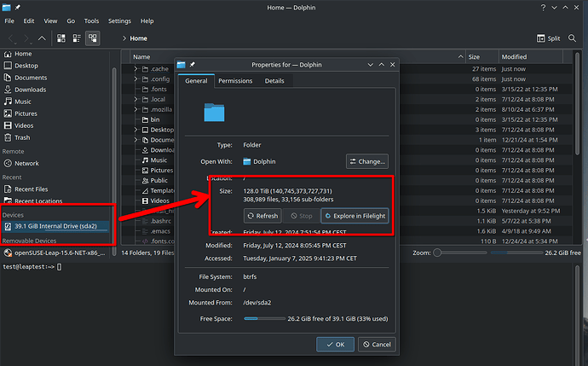The width and height of the screenshot is (588, 366).
Task: Open the Settings menu
Action: click(x=119, y=21)
